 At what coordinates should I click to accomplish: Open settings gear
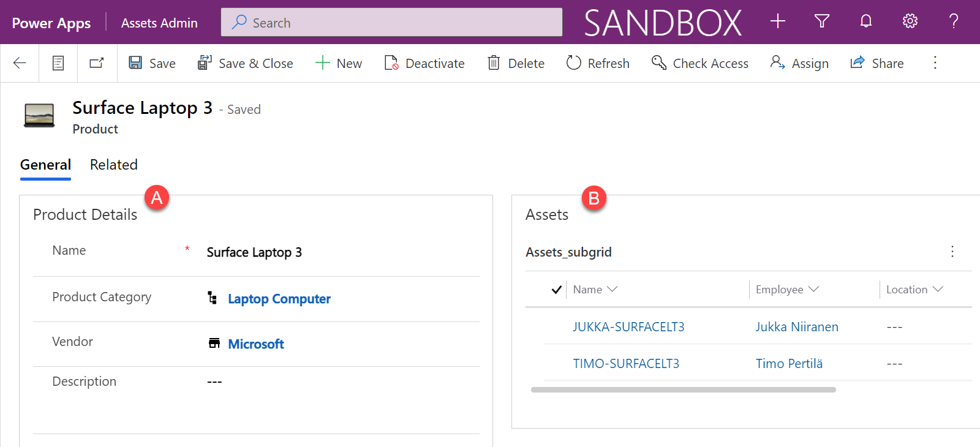[x=910, y=21]
